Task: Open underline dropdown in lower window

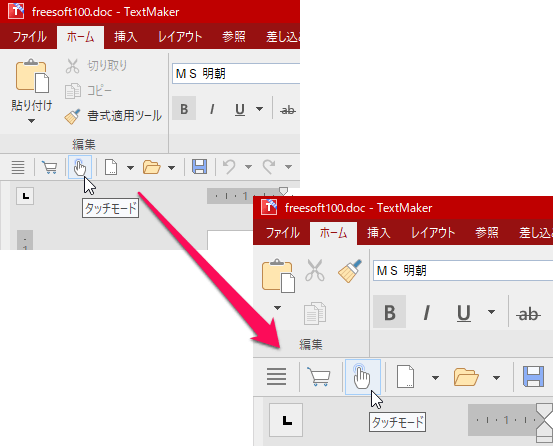Action: (x=491, y=312)
